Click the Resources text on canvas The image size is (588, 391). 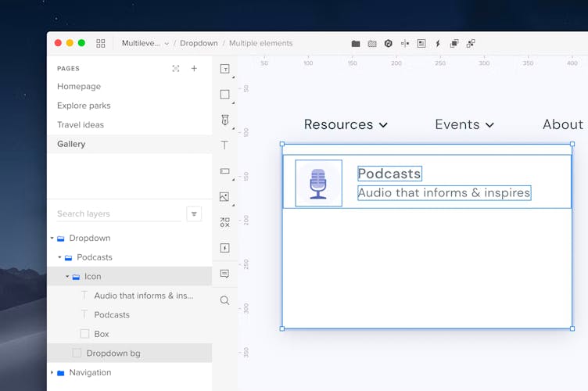(339, 124)
